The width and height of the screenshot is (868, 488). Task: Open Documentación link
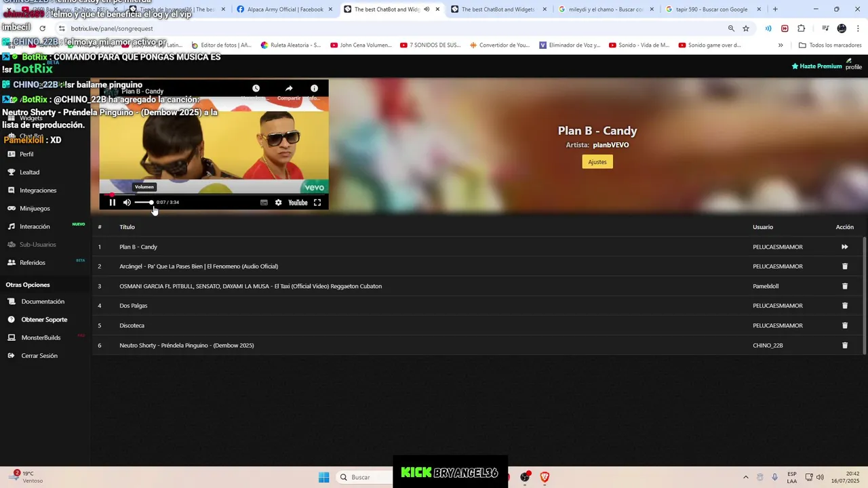(43, 302)
